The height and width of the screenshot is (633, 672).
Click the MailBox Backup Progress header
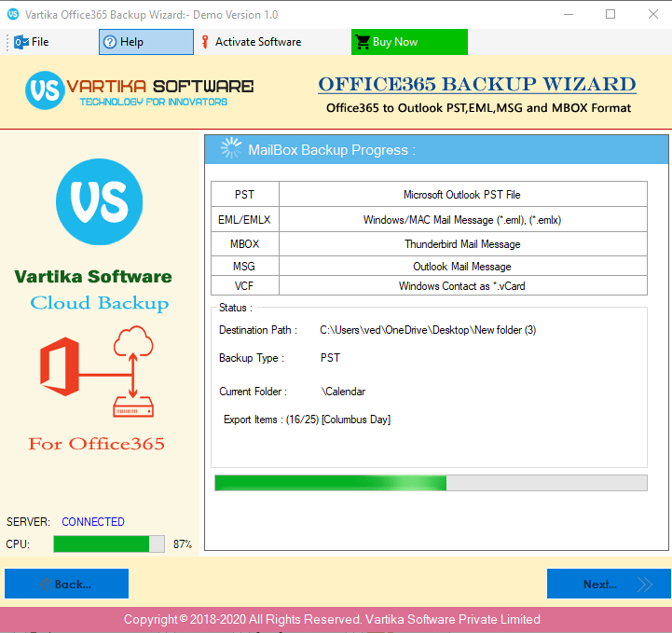437,149
